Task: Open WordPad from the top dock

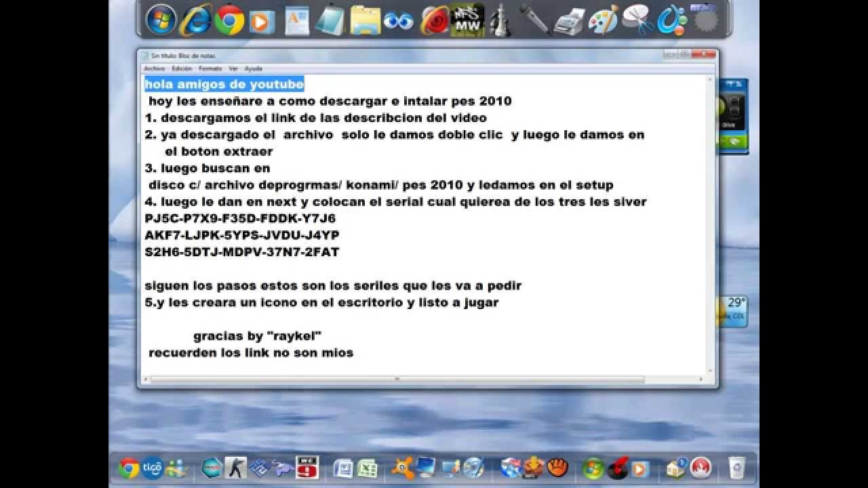Action: 297,21
